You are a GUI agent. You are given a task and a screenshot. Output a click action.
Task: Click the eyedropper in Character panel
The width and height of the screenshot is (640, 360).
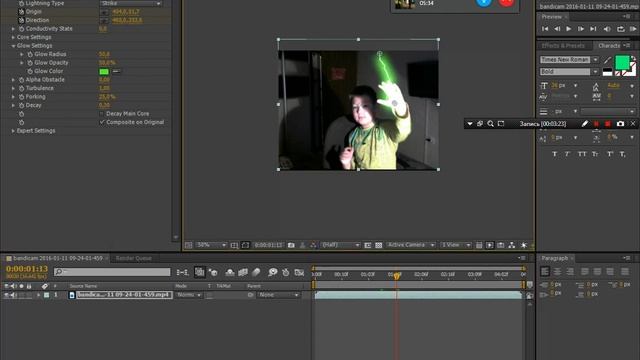607,60
